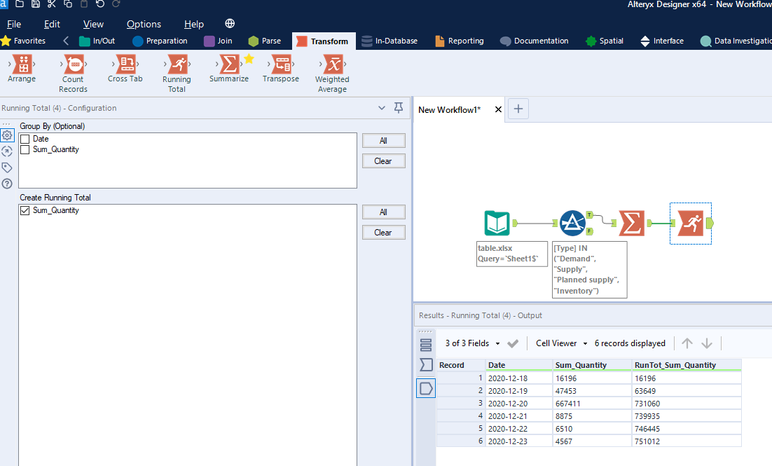772x466 pixels.
Task: Select the Running Total node on canvas
Action: (691, 222)
